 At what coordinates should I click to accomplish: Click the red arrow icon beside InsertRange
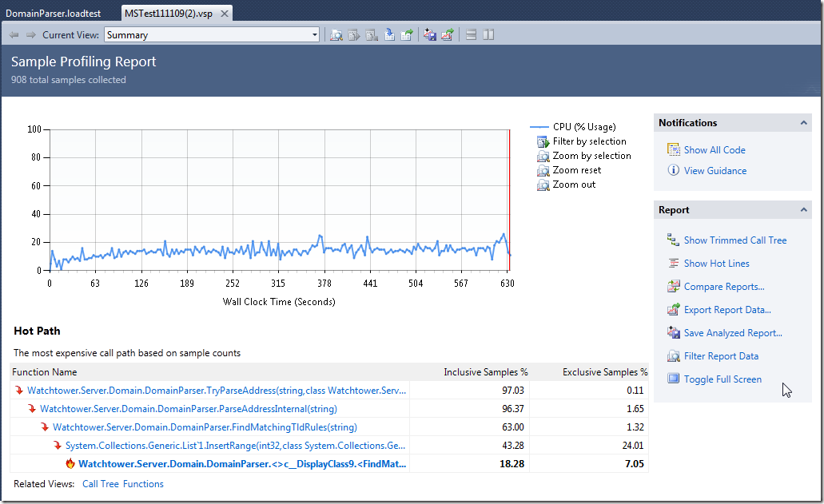pos(58,446)
